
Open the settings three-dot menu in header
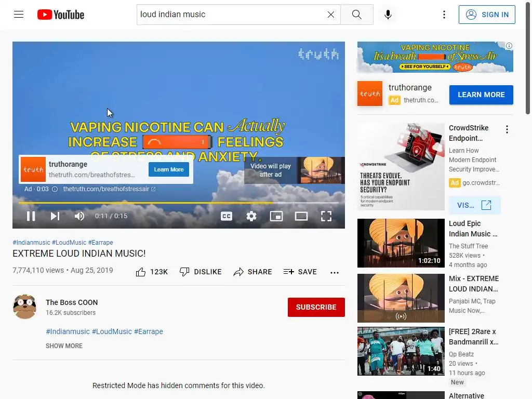point(444,15)
